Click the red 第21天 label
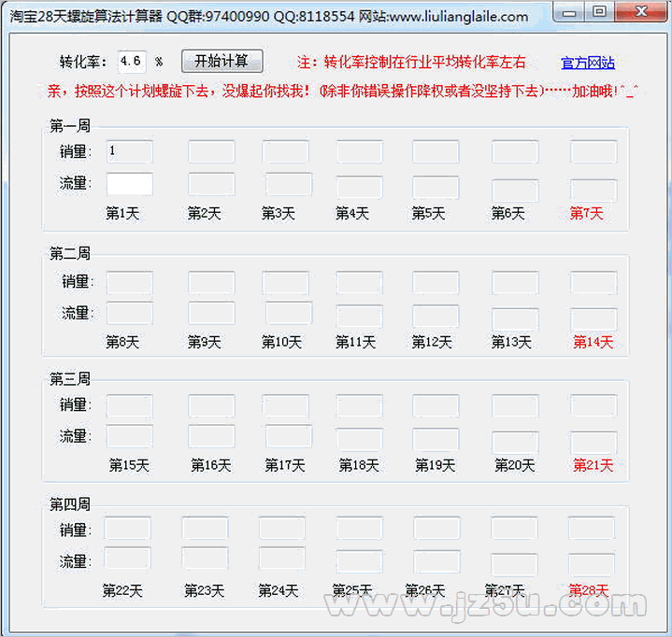 tap(593, 465)
